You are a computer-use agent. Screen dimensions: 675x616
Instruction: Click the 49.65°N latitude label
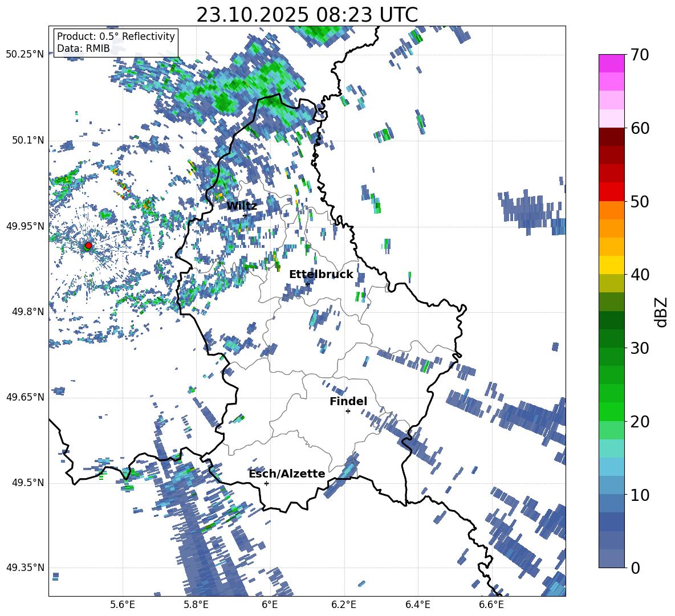[25, 397]
